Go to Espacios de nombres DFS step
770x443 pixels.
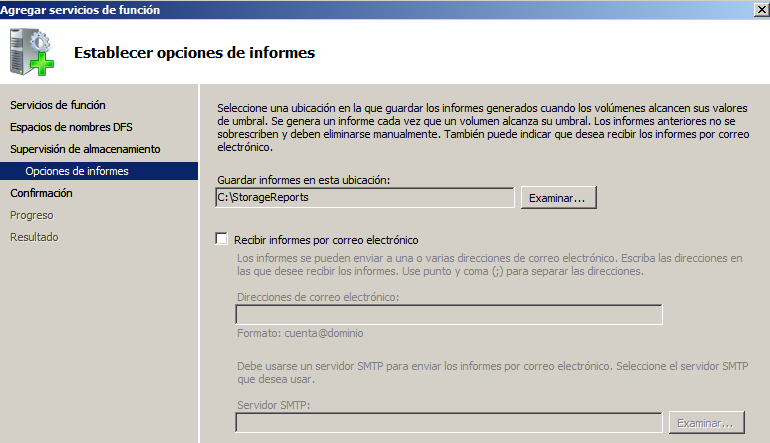pos(71,127)
